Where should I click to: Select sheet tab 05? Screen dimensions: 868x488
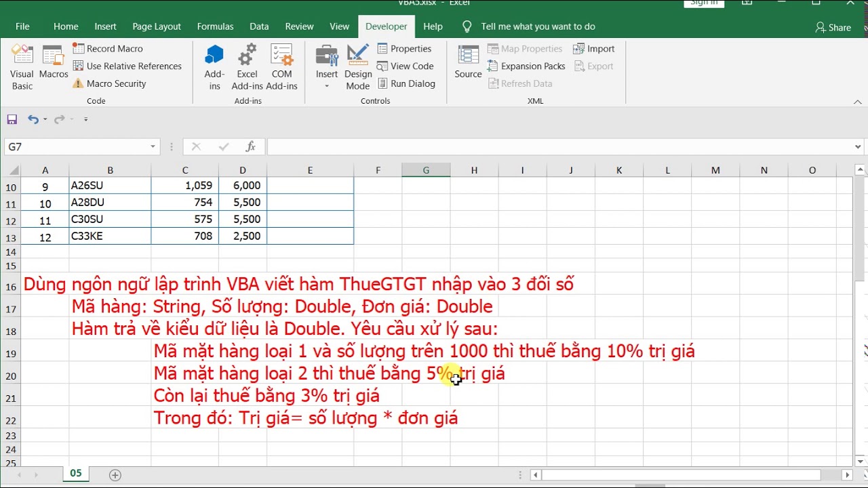[76, 474]
